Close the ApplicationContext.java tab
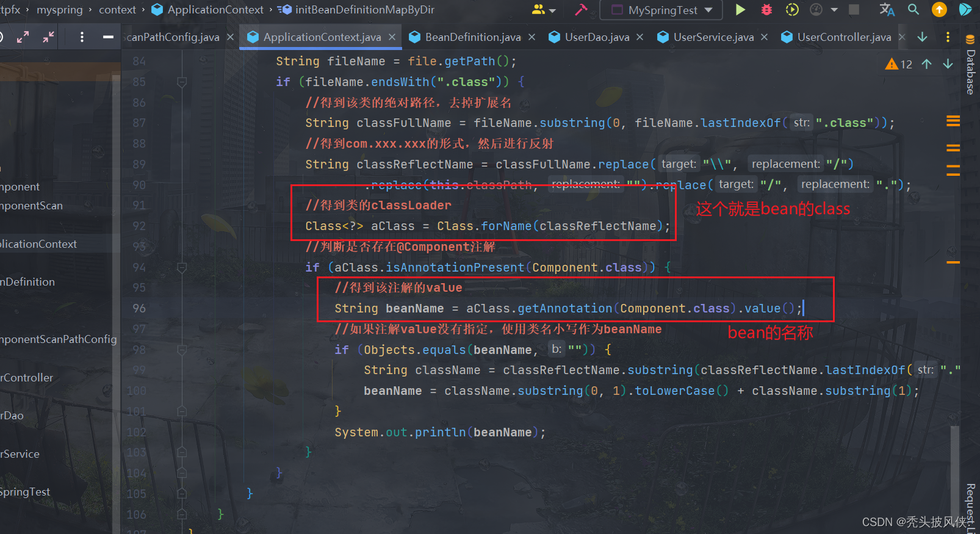The width and height of the screenshot is (980, 534). point(392,37)
